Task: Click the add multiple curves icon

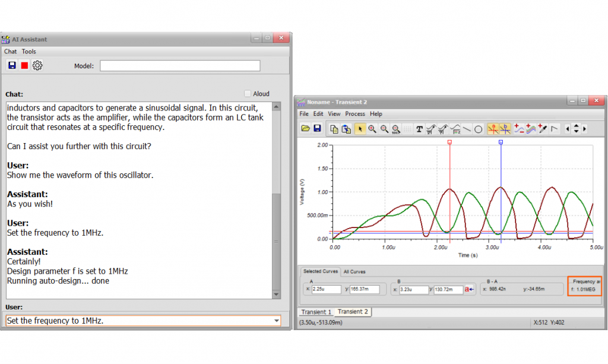Action: point(531,129)
